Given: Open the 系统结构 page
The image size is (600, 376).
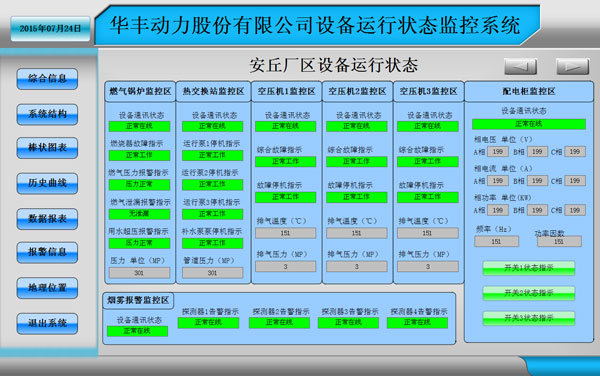Looking at the screenshot, I should click(x=47, y=114).
